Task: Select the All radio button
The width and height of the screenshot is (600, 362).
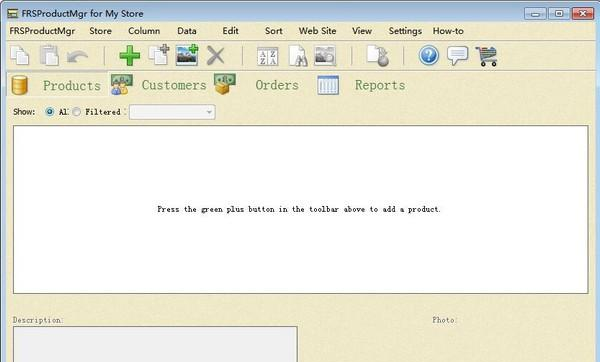Action: [49, 112]
